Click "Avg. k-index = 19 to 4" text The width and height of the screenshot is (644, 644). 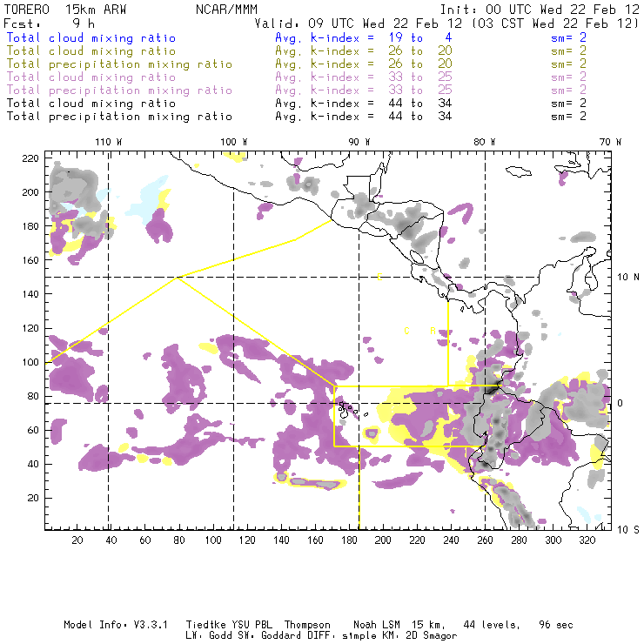click(364, 38)
